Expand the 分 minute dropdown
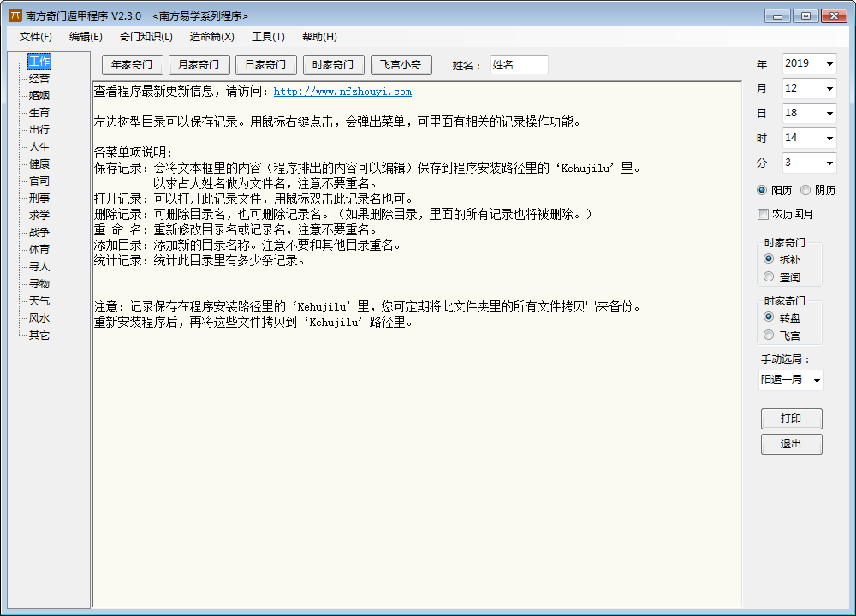Screen dimensions: 856x616 [829, 163]
